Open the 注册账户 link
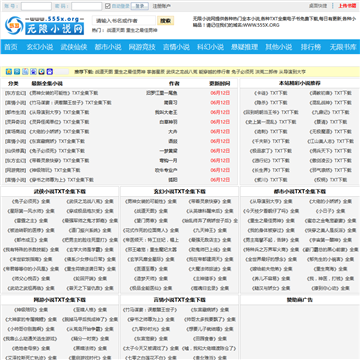Image resolution: width=360 pixels, height=360 pixels. click(x=162, y=6)
